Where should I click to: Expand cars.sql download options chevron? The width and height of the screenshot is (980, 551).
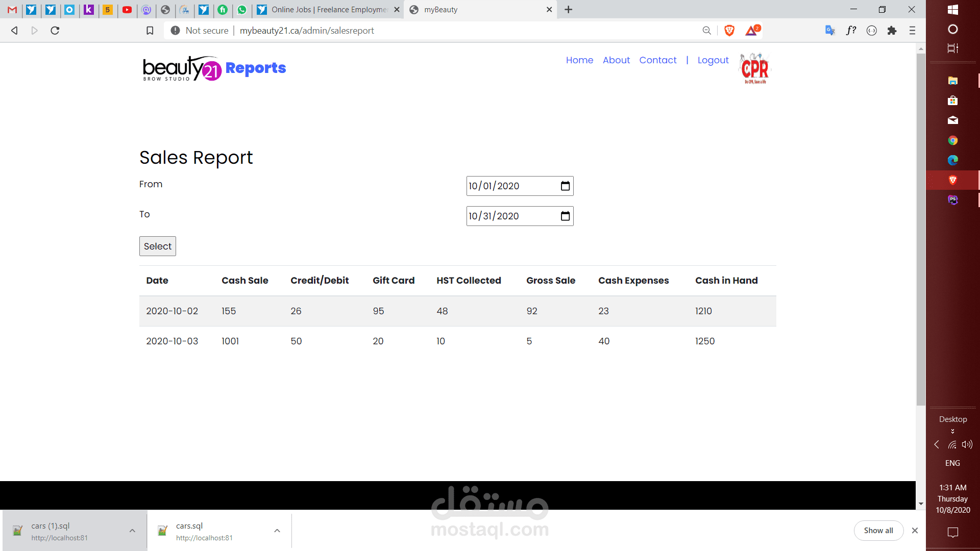(x=277, y=531)
